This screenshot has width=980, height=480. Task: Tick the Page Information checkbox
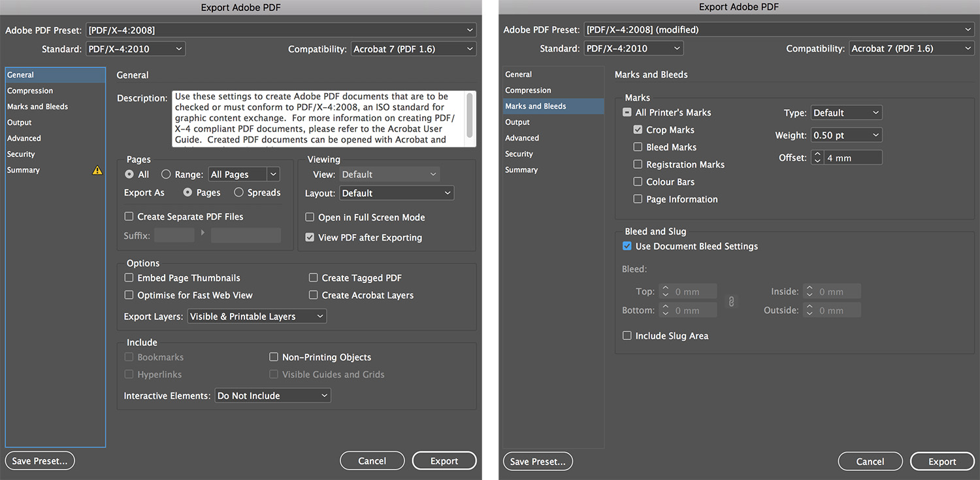pyautogui.click(x=638, y=199)
